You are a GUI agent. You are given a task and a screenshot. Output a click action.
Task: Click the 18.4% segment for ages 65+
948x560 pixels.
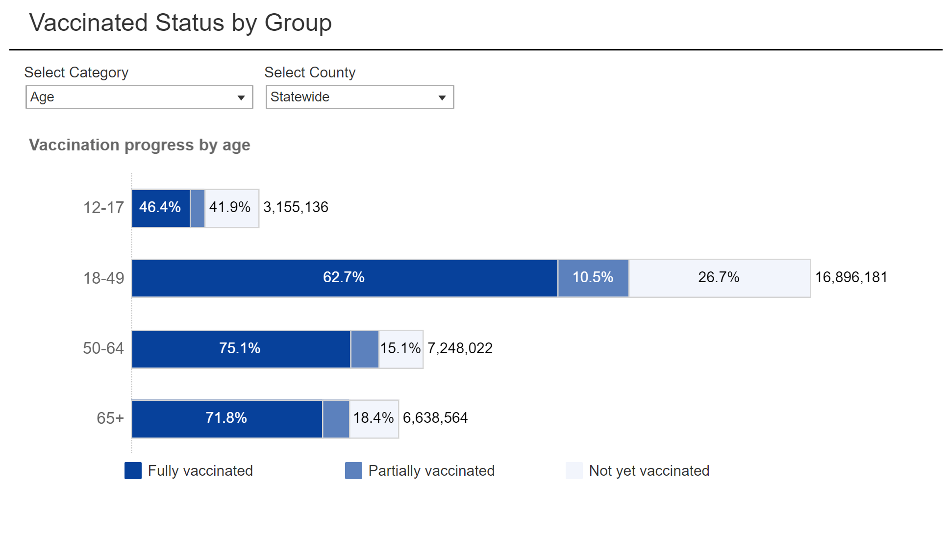pos(374,418)
